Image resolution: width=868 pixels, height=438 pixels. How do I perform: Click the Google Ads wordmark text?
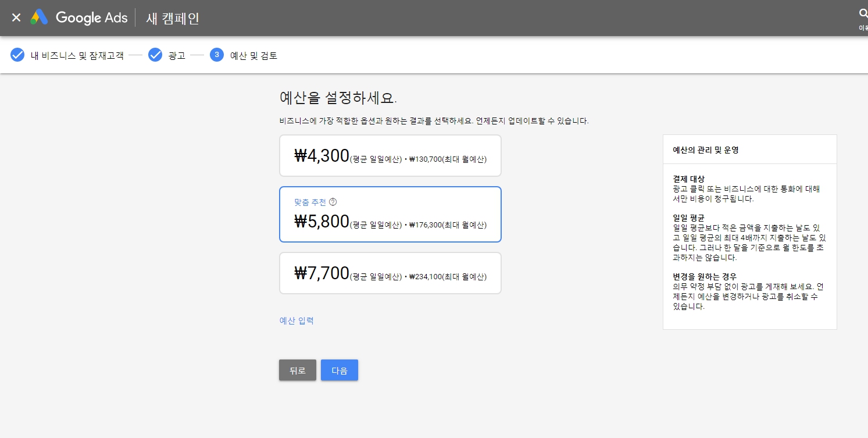91,17
